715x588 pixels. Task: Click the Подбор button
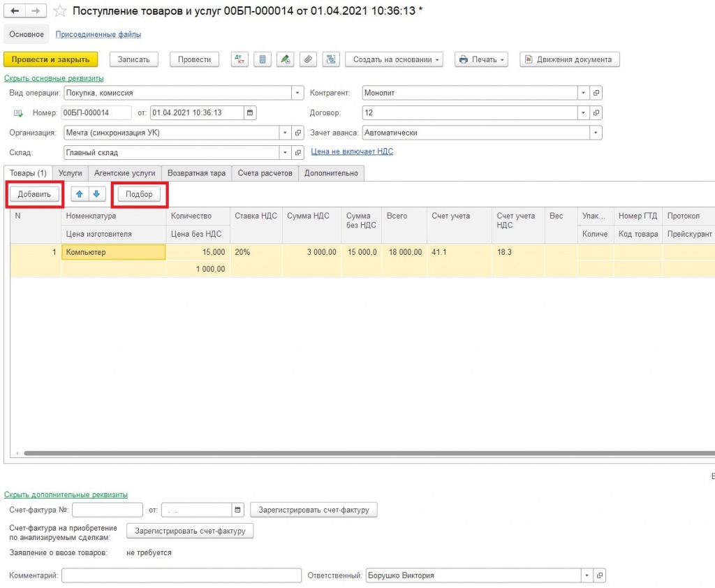[x=139, y=194]
